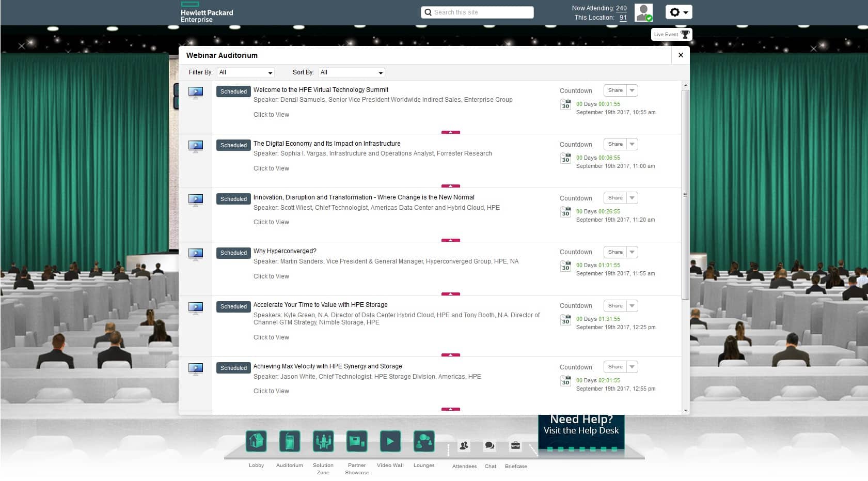Click to View Innovation, Disruption session

click(271, 222)
